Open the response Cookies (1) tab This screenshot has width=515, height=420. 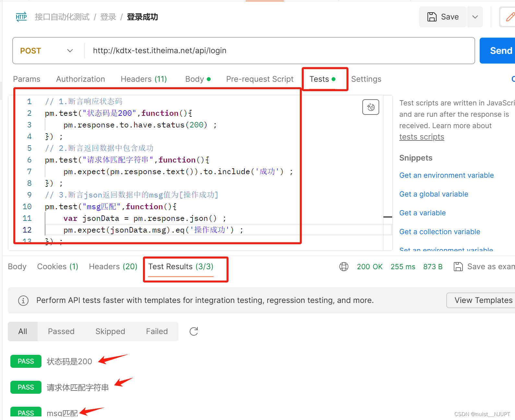58,267
